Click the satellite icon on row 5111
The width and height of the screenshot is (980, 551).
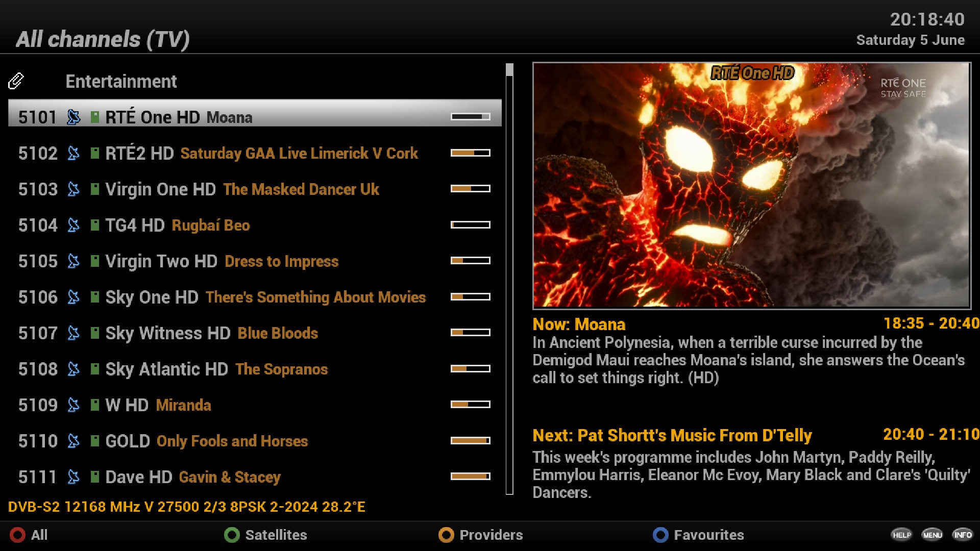coord(73,477)
